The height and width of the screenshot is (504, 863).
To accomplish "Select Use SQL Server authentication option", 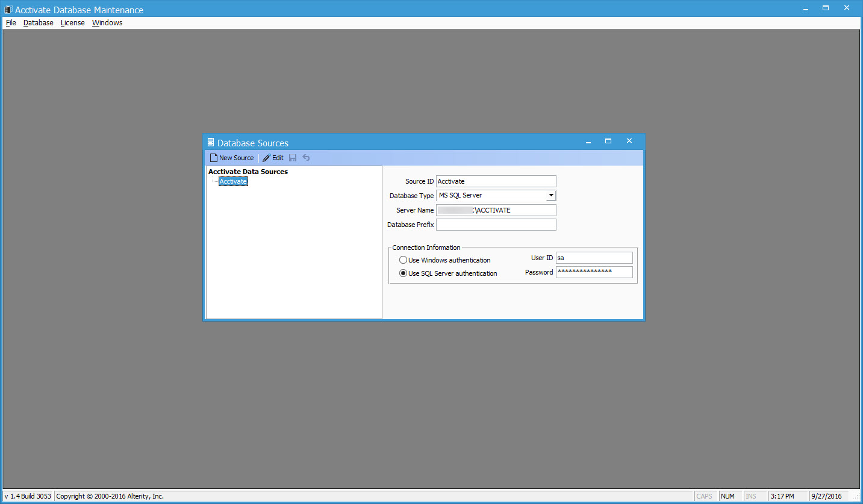I will (x=448, y=273).
